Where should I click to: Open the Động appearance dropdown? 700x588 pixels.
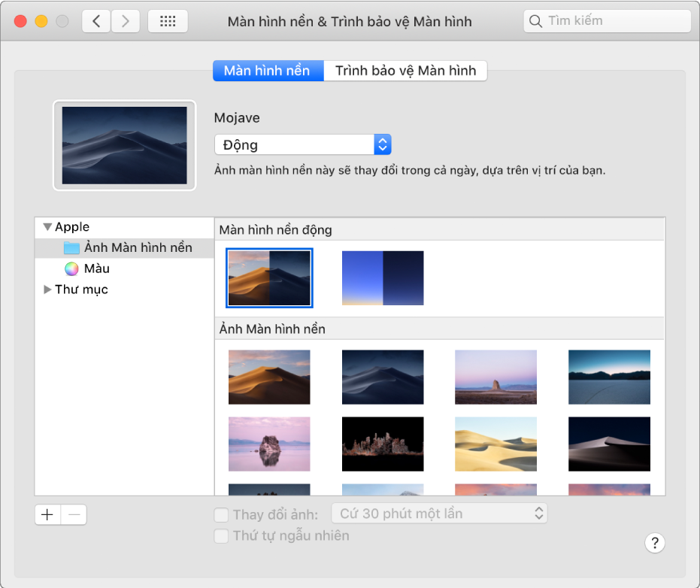tap(303, 144)
